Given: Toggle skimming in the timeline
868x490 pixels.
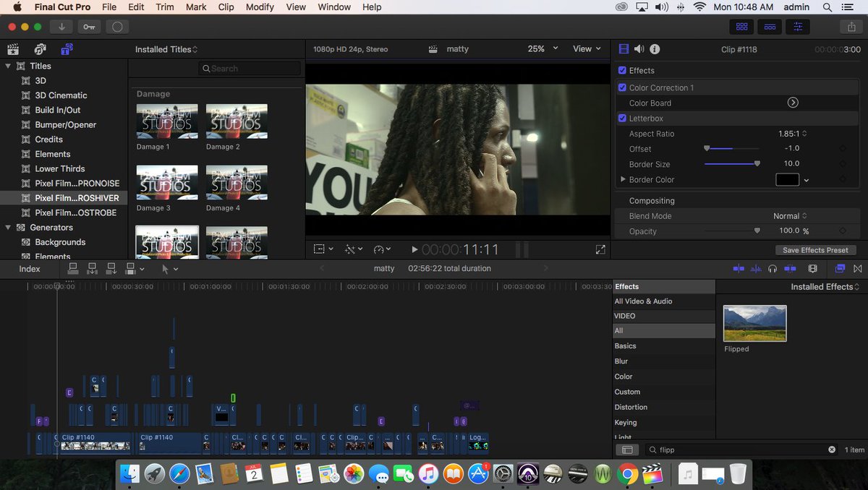Looking at the screenshot, I should [739, 268].
